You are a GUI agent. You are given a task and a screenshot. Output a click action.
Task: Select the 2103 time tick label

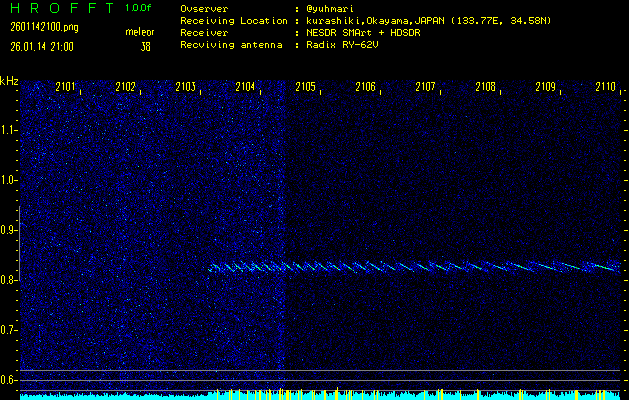(185, 88)
